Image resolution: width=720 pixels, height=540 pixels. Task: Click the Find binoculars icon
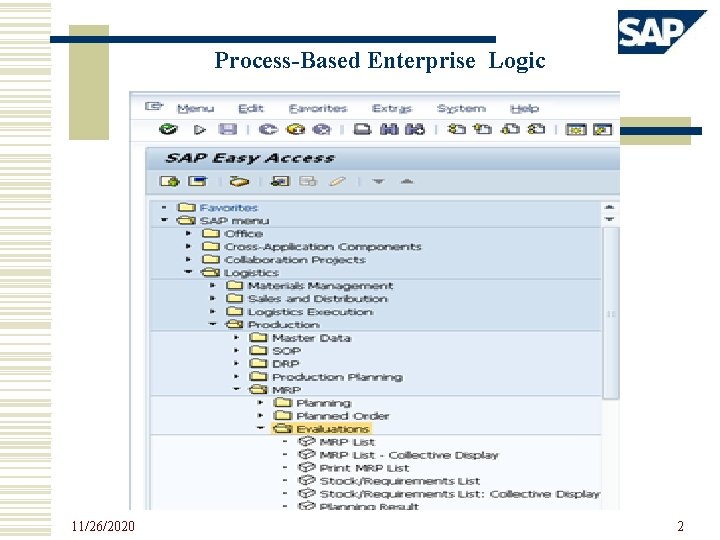coord(389,129)
